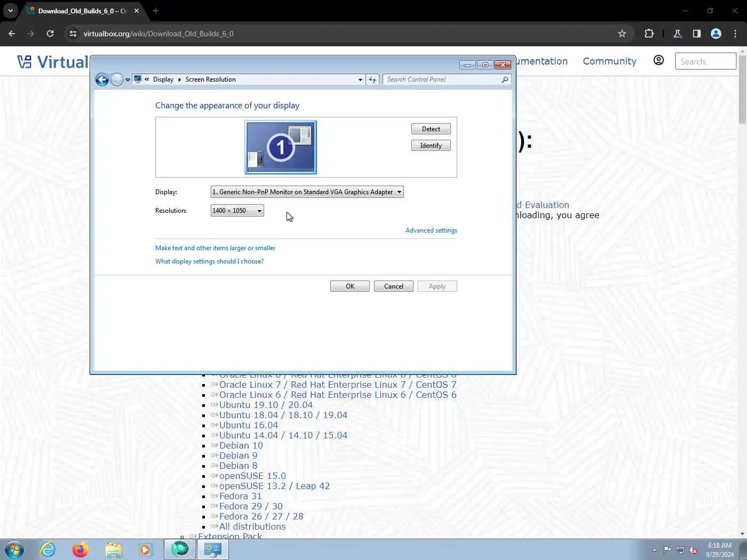
Task: Open recent pages dropdown beside navigation arrows
Action: 128,80
